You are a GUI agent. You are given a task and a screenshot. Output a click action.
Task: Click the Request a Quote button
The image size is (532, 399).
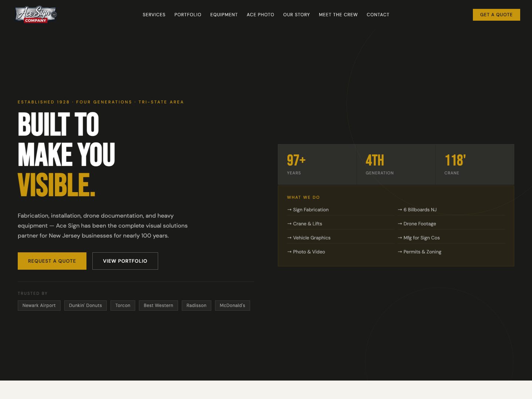pyautogui.click(x=52, y=261)
